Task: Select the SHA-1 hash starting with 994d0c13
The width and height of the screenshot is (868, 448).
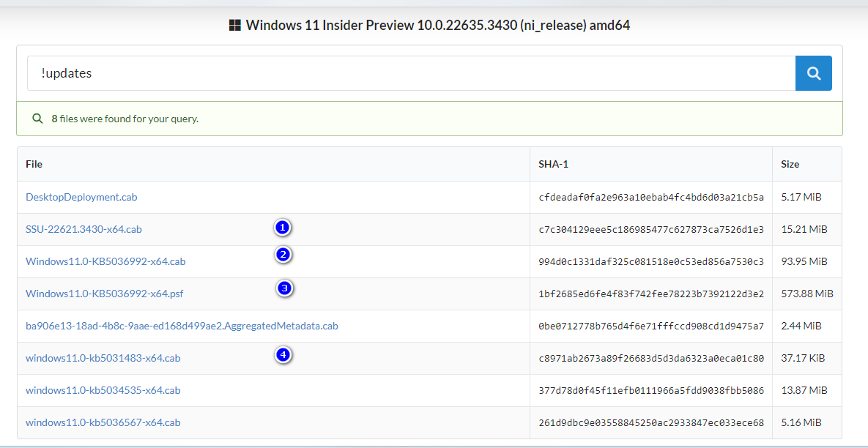Action: (x=651, y=261)
